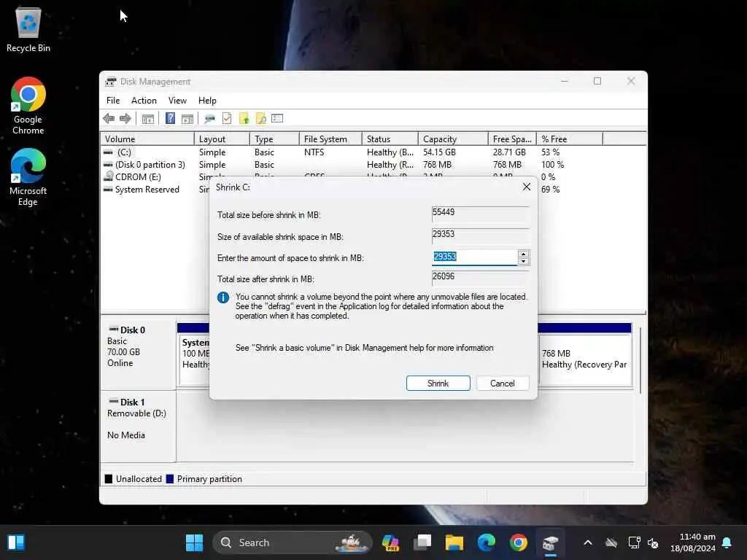This screenshot has height=560, width=747.
Task: Click the connect/rescan disks toolbar icon
Action: [209, 119]
